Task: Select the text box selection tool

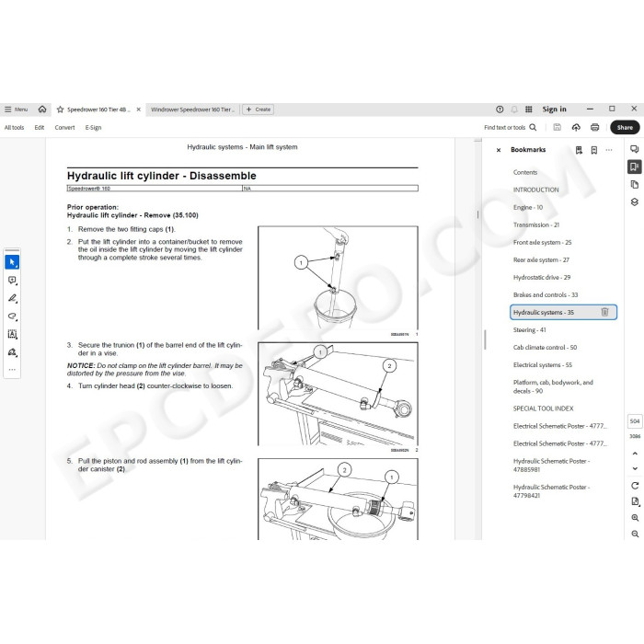Action: click(12, 334)
